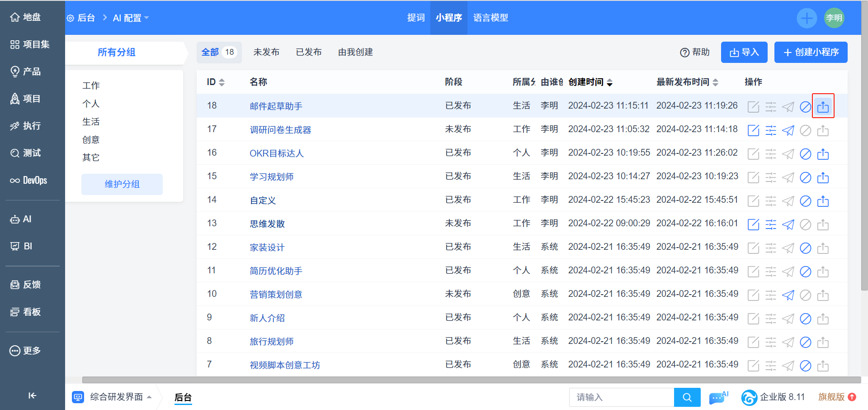Viewport: 868px width, 410px height.
Task: Click the search magnifier button
Action: [687, 397]
